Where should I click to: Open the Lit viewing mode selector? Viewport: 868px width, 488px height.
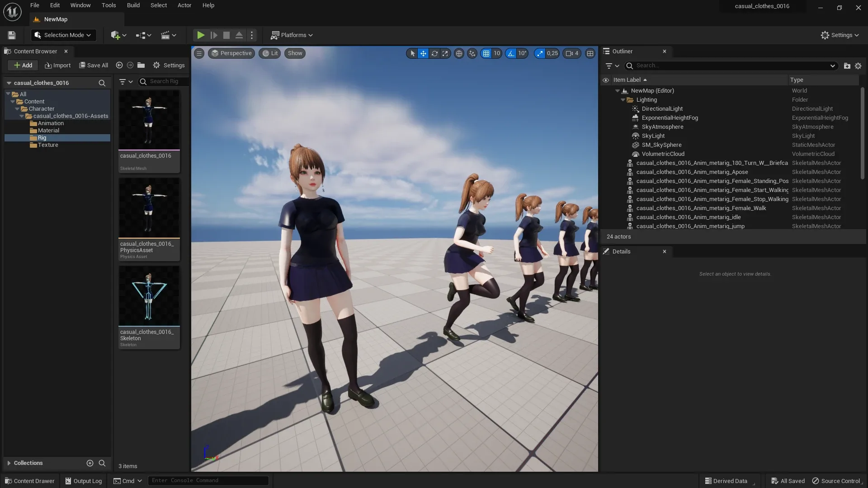[x=270, y=53]
